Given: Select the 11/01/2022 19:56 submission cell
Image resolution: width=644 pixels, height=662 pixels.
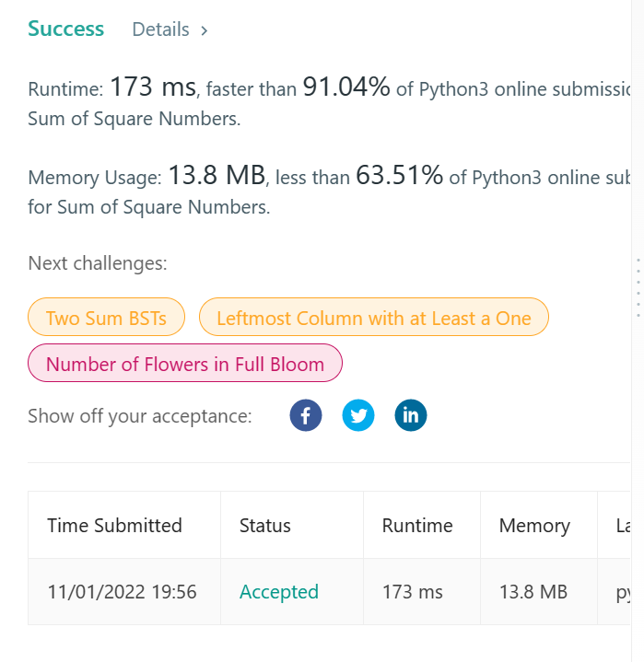Looking at the screenshot, I should 123,592.
